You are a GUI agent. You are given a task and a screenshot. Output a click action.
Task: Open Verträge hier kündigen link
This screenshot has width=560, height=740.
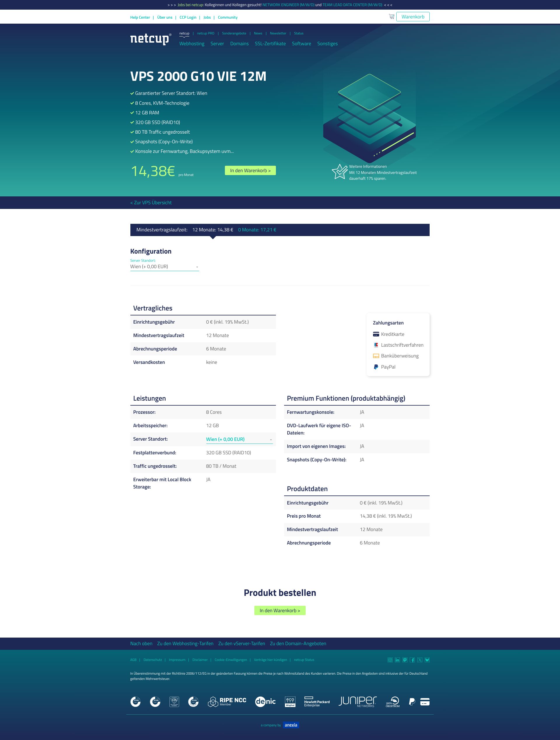point(270,660)
